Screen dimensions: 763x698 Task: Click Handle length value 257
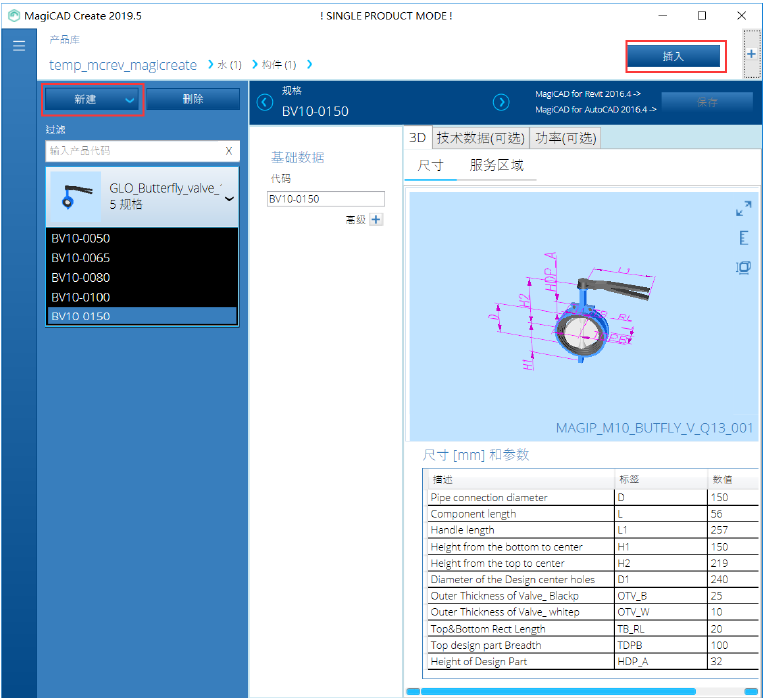[x=732, y=530]
